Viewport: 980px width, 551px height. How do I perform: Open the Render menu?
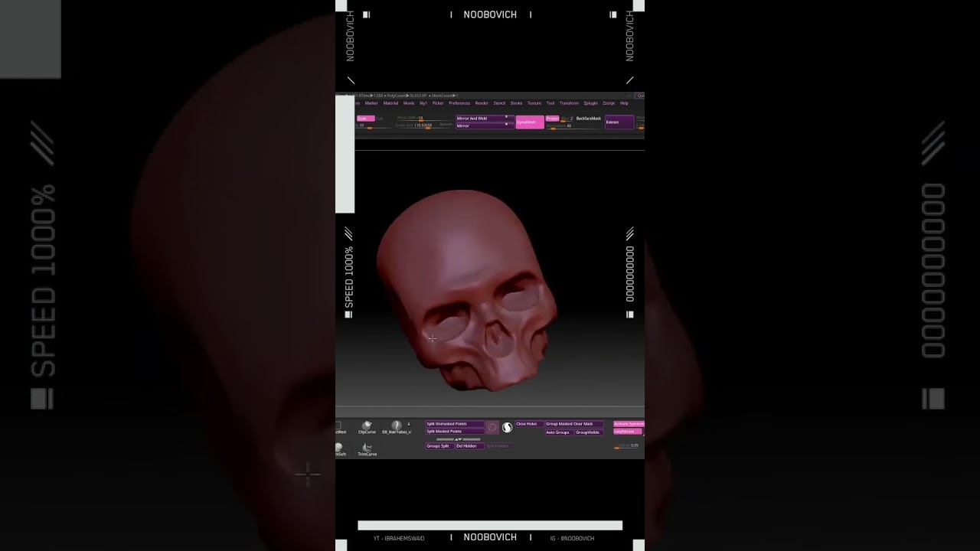click(482, 103)
